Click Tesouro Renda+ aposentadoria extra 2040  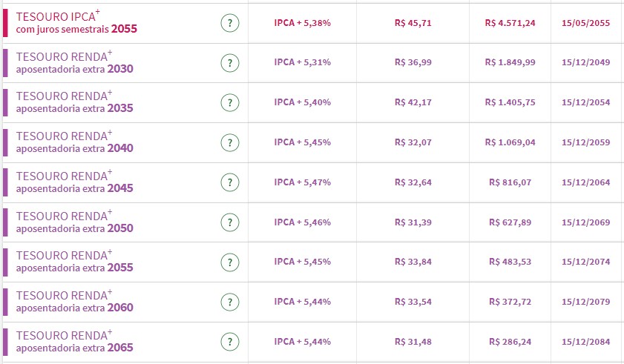coord(74,142)
